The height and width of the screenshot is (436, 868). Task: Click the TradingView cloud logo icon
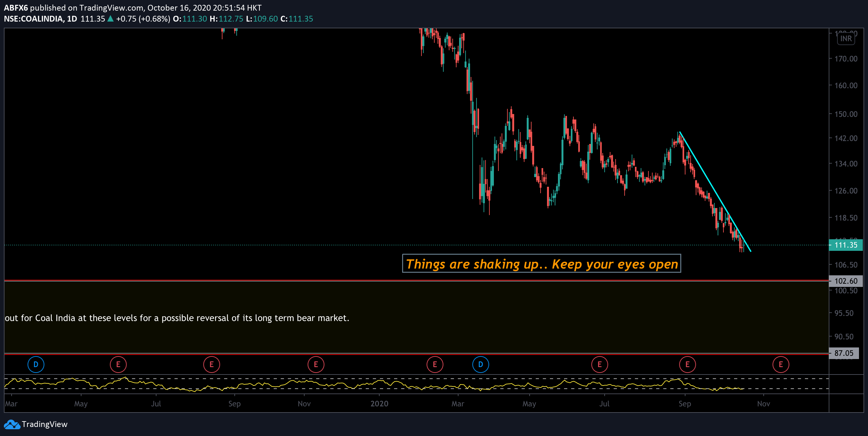pos(12,424)
